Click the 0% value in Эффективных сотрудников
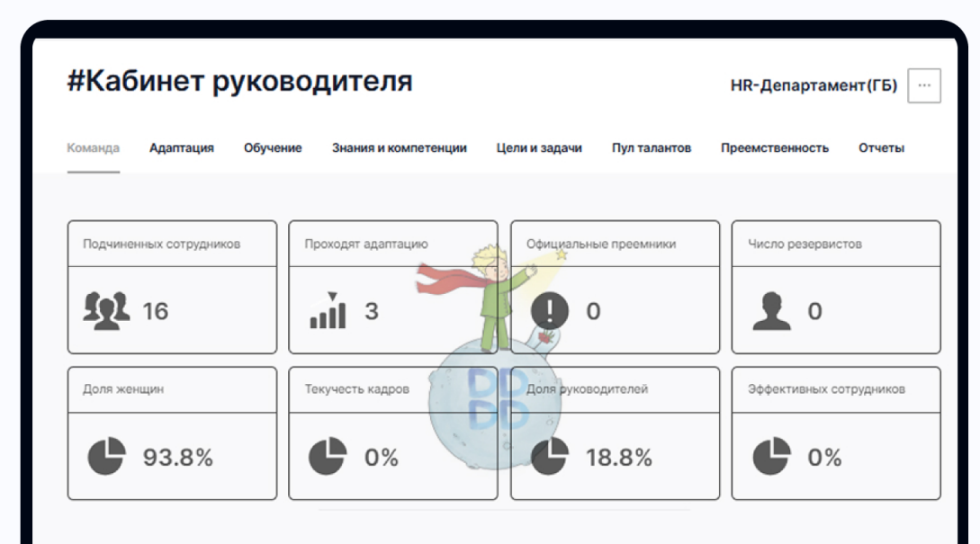Viewport: 980px width, 544px height. [x=824, y=457]
